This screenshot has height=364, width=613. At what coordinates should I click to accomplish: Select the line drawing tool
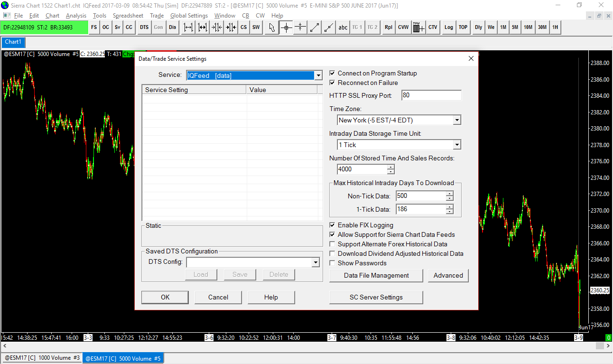point(315,28)
